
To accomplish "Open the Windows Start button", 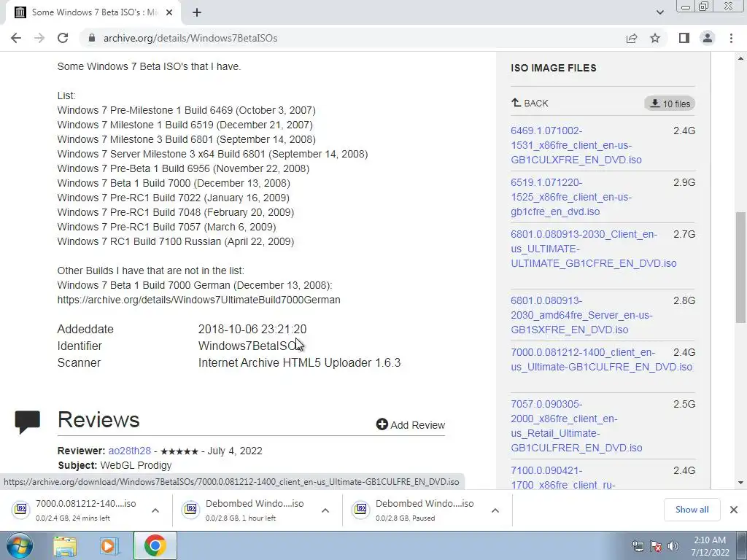I will click(x=20, y=545).
